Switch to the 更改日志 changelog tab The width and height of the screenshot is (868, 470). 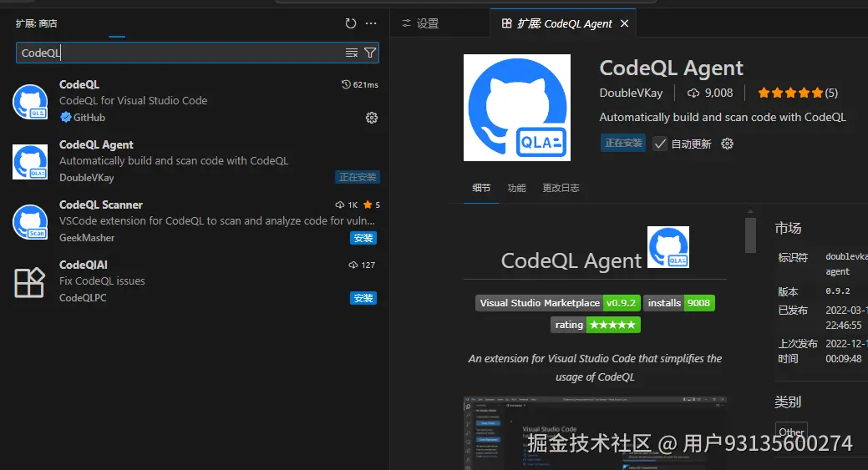[x=561, y=188]
